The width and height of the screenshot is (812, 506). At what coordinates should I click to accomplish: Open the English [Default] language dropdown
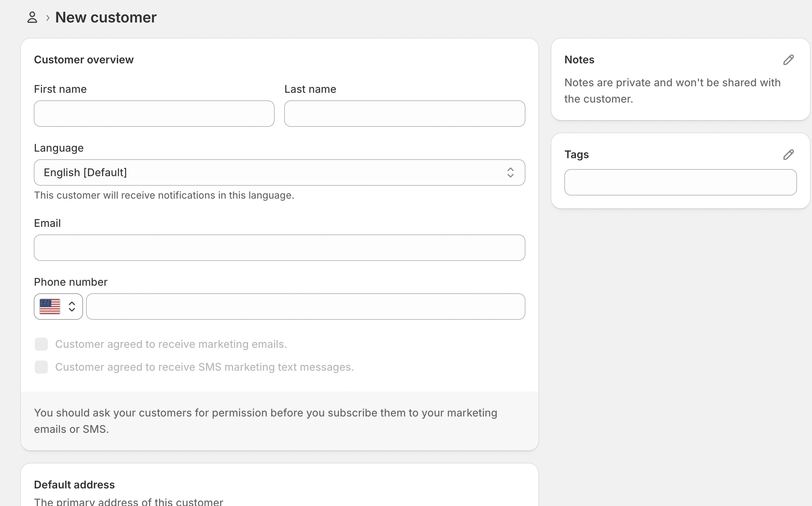[279, 172]
